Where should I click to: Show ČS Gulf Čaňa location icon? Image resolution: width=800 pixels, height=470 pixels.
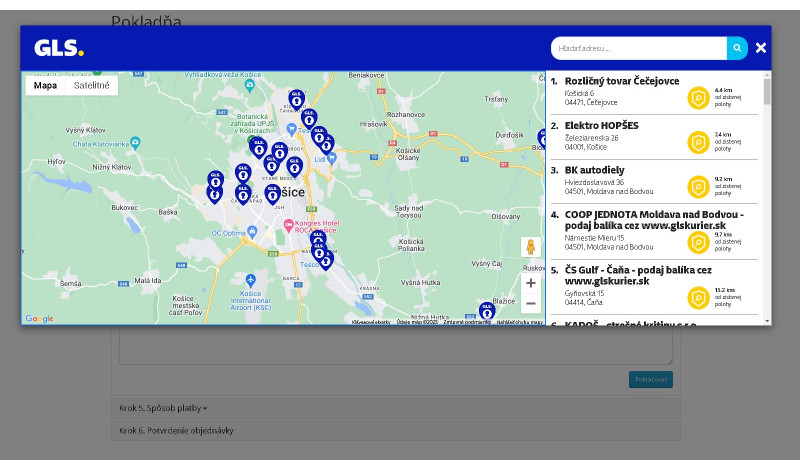tap(698, 298)
